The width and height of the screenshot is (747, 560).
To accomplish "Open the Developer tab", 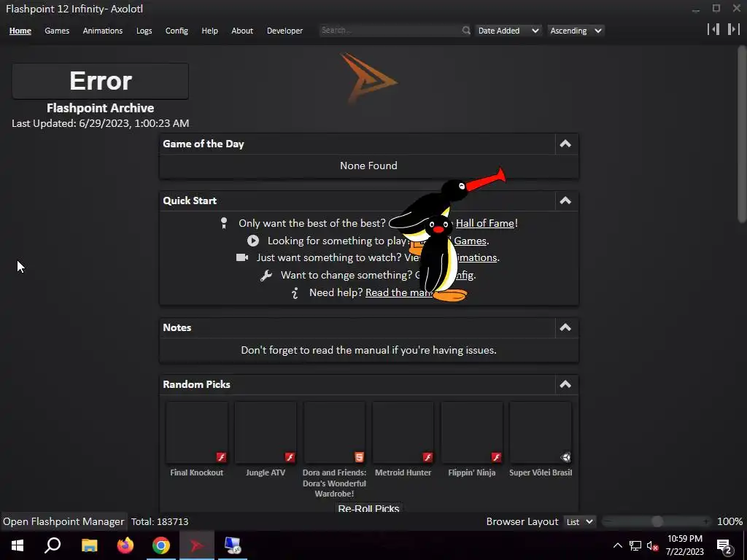I will [285, 31].
